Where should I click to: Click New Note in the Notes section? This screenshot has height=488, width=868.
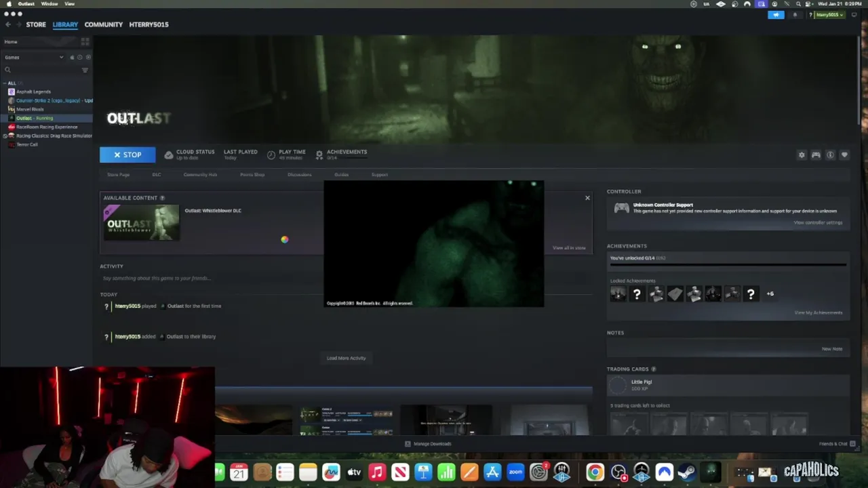pyautogui.click(x=832, y=349)
